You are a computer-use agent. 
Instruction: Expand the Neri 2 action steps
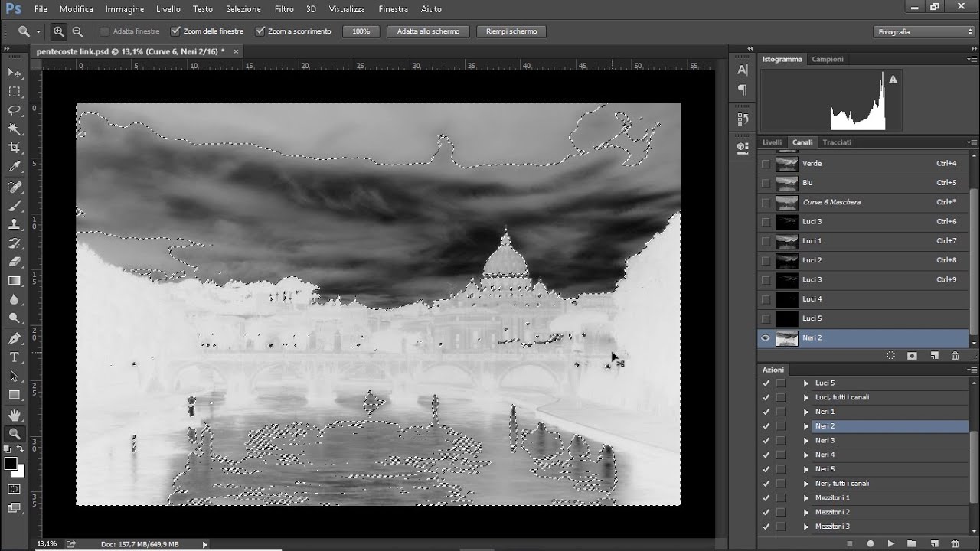coord(805,426)
